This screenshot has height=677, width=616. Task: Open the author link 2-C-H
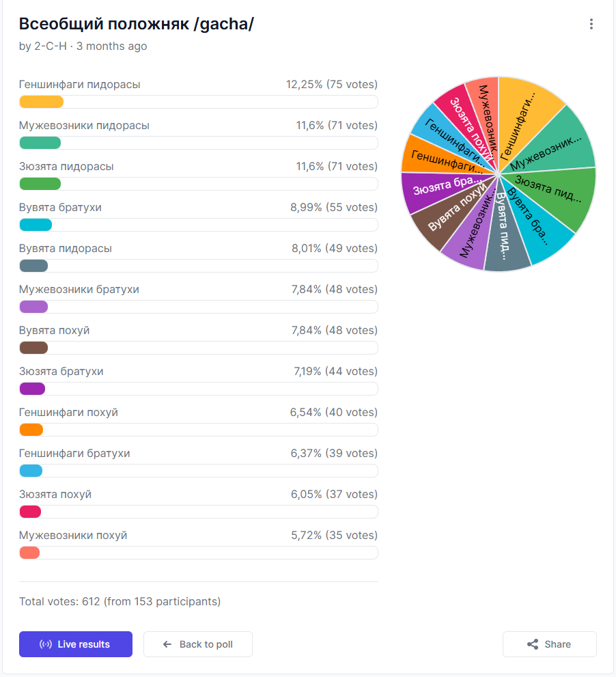click(51, 46)
